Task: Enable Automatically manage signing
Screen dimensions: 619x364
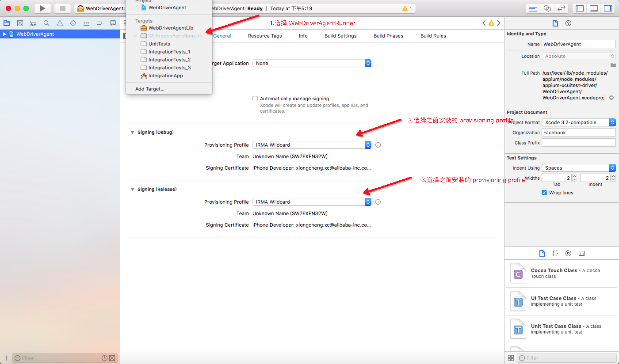Action: [255, 99]
